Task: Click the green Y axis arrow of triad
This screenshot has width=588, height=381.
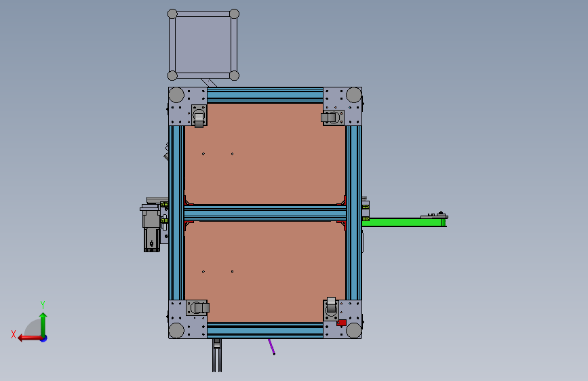Action: click(43, 324)
